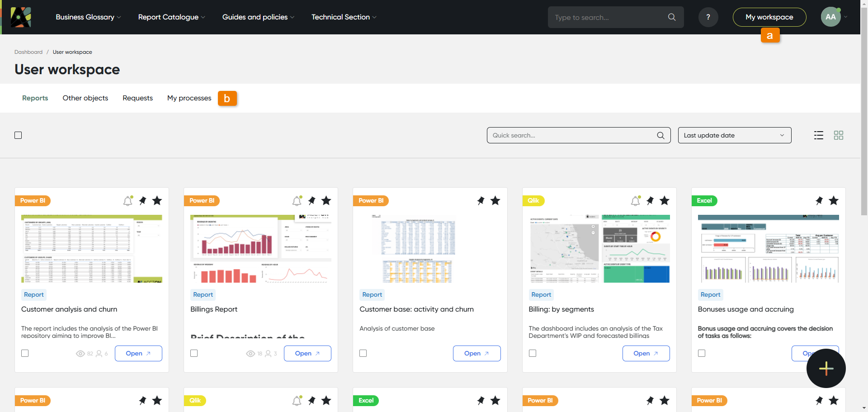This screenshot has height=412, width=868.
Task: Open the Last update date sort dropdown
Action: pos(734,135)
